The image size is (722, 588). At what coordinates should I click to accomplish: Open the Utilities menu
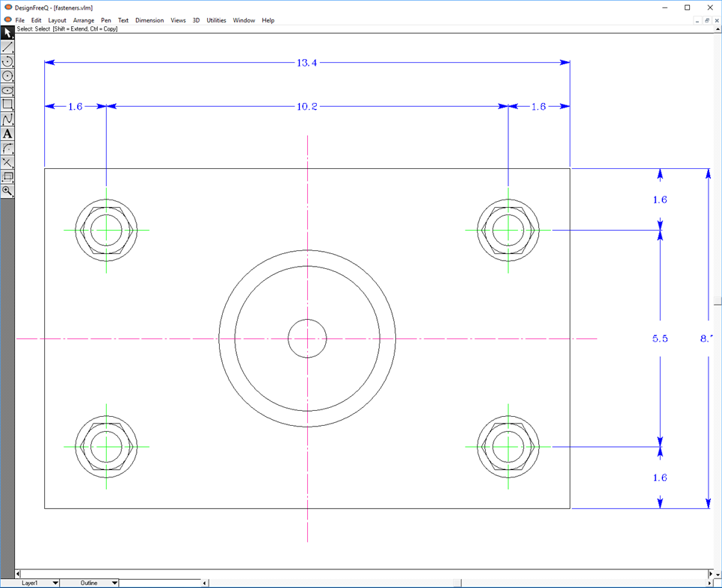(x=216, y=20)
